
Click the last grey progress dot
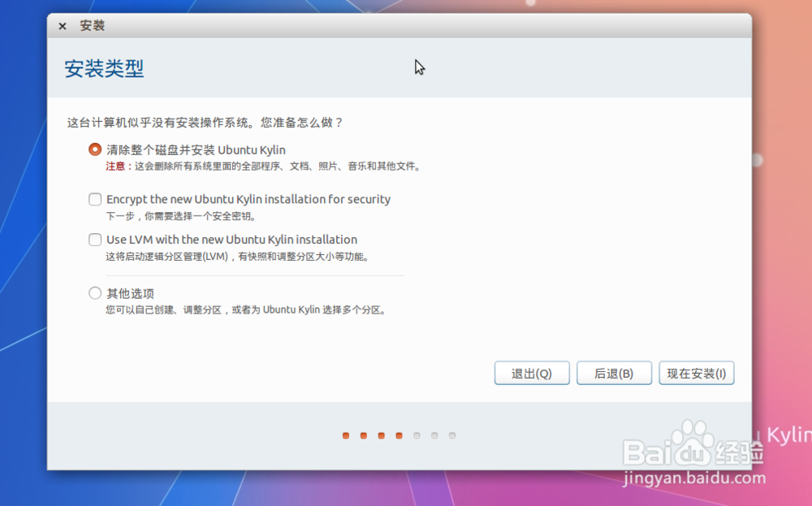tap(452, 435)
